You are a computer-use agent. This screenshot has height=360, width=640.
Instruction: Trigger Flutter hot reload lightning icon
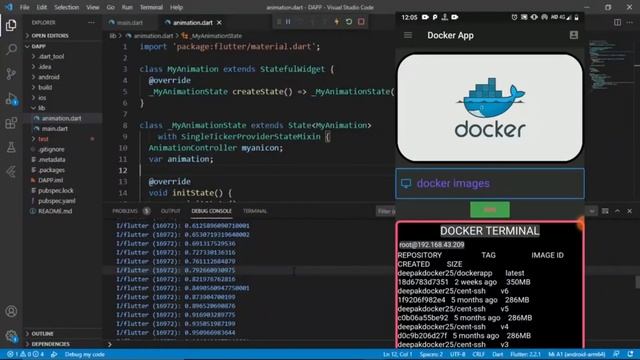click(337, 22)
